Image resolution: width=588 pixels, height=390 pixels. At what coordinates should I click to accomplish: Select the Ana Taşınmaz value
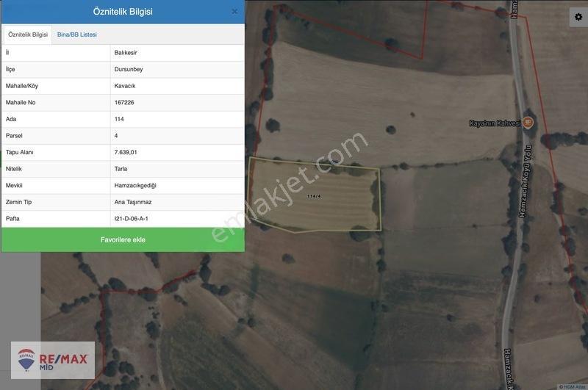(x=133, y=202)
